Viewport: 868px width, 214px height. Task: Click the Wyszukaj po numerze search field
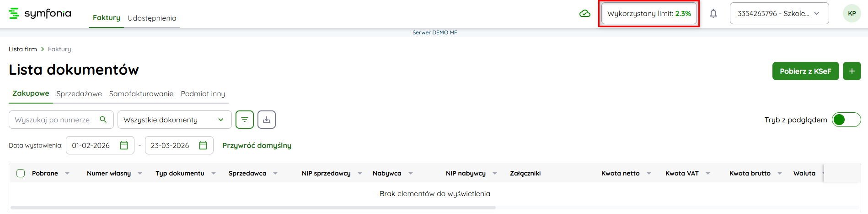53,120
